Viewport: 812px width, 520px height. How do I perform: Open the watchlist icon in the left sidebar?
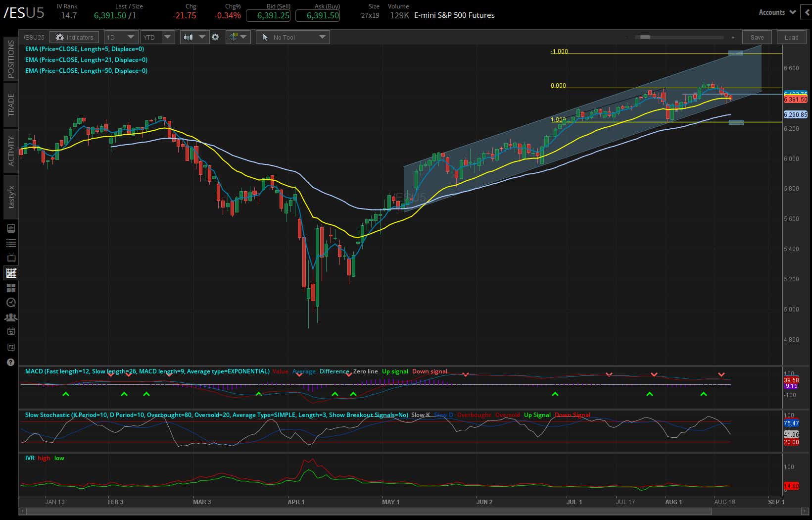coord(11,242)
